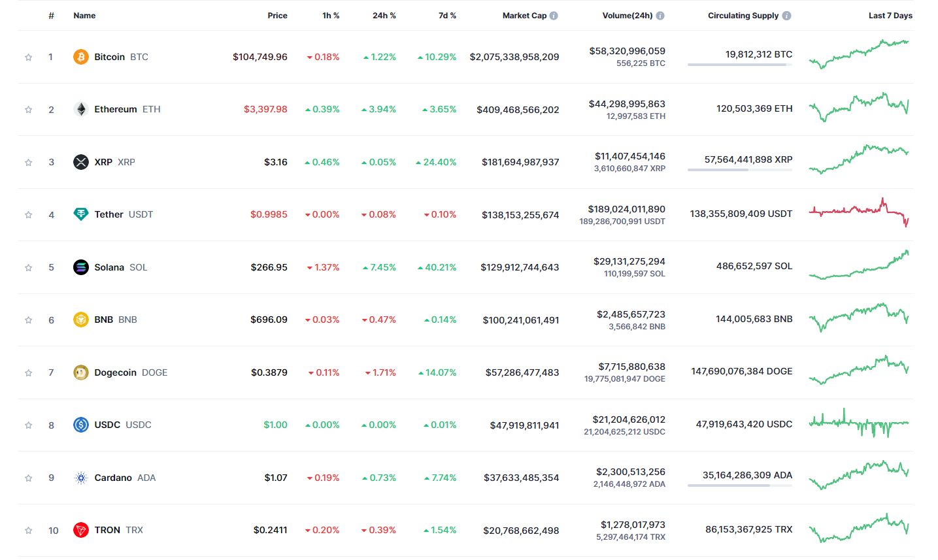The width and height of the screenshot is (938, 560).
Task: Sort by the Last 7 Days column header
Action: [x=890, y=16]
